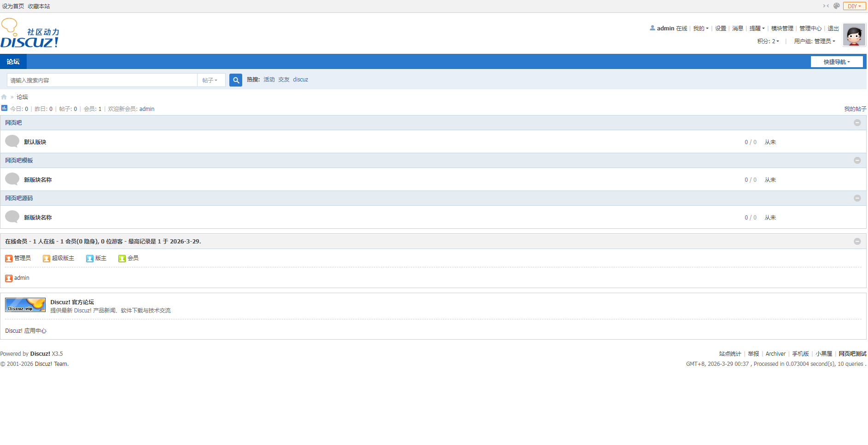
Task: Click the Discuz.vip banner image
Action: pyautogui.click(x=25, y=305)
